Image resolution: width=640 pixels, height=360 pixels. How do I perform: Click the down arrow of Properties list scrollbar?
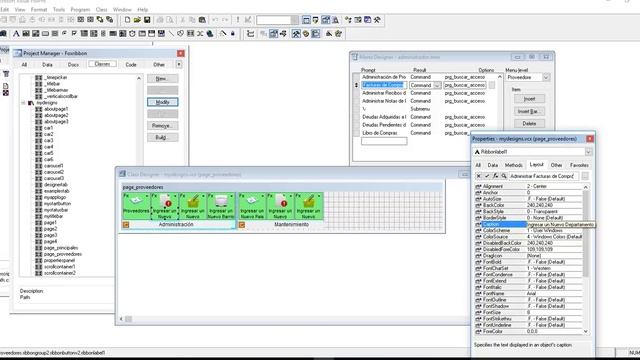(586, 331)
